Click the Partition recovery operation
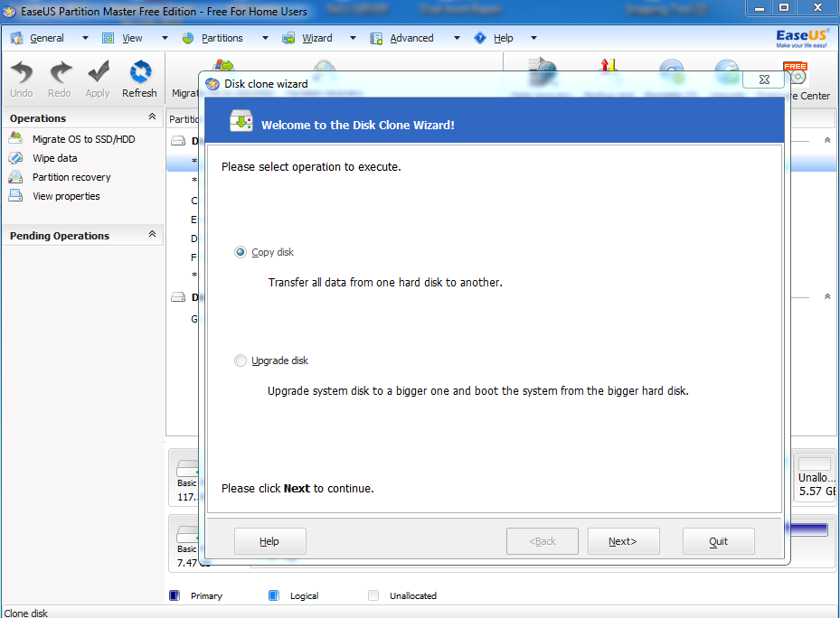 pos(71,177)
